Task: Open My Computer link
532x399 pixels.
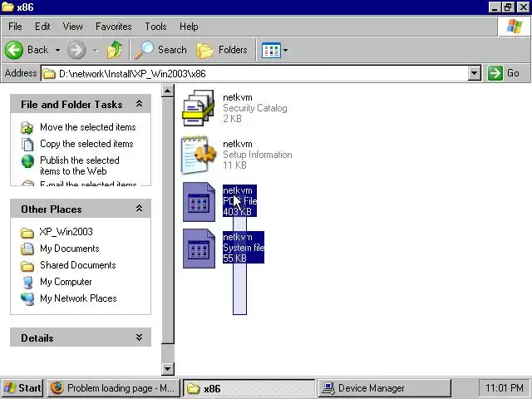Action: [x=66, y=282]
